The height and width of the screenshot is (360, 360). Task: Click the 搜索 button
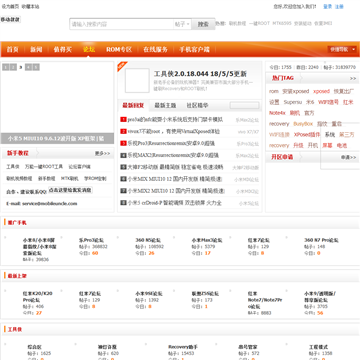203,24
